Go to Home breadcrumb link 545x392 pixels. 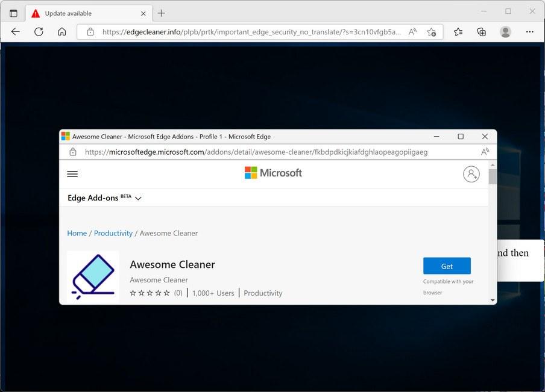[77, 233]
